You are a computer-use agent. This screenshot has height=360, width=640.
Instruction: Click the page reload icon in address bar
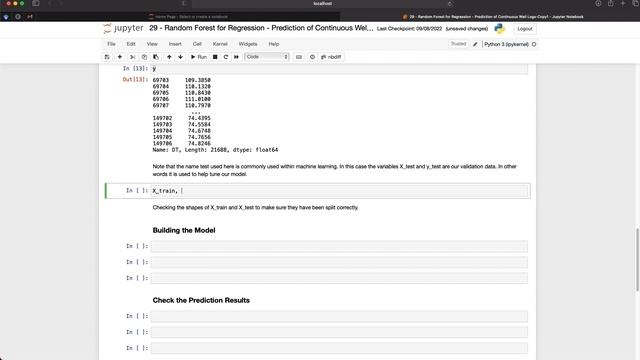450,4
